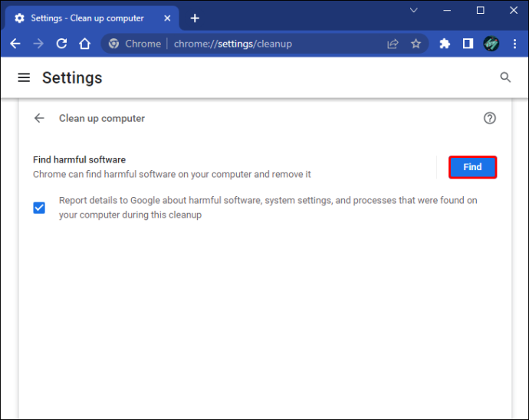Screen dimensions: 529x420
Task: Close the Chrome window
Action: pos(514,11)
